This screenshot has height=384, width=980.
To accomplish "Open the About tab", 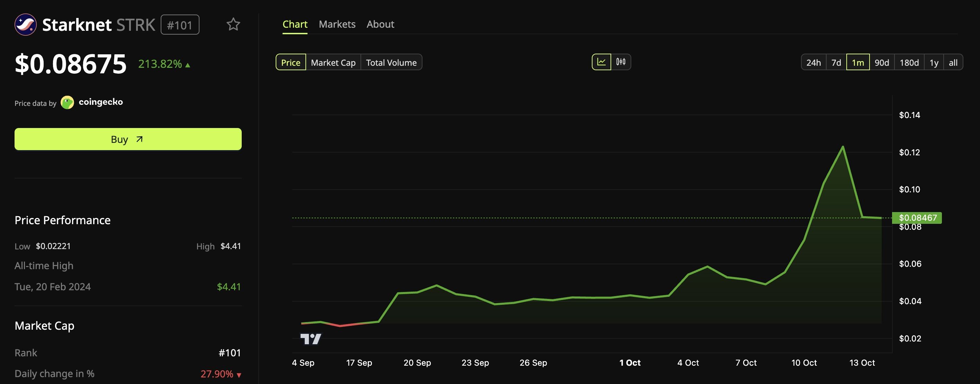I will tap(381, 24).
